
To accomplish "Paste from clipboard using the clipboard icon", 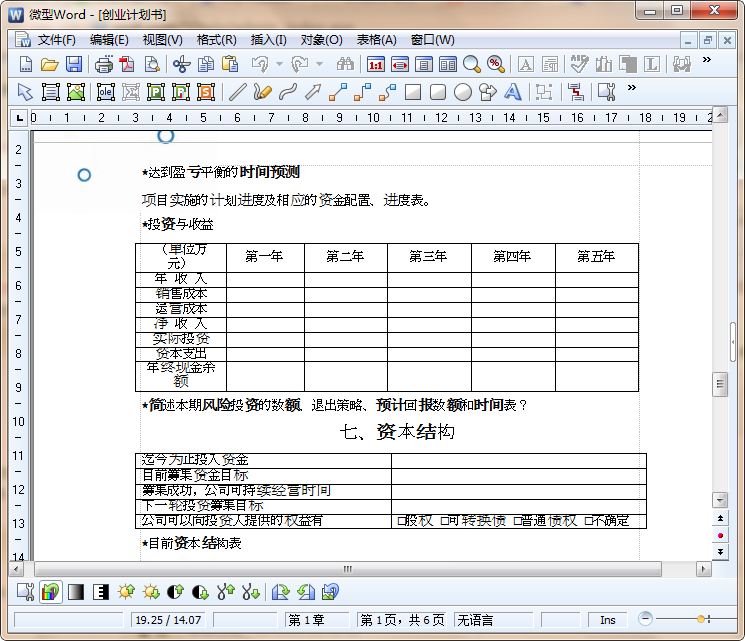I will point(230,64).
